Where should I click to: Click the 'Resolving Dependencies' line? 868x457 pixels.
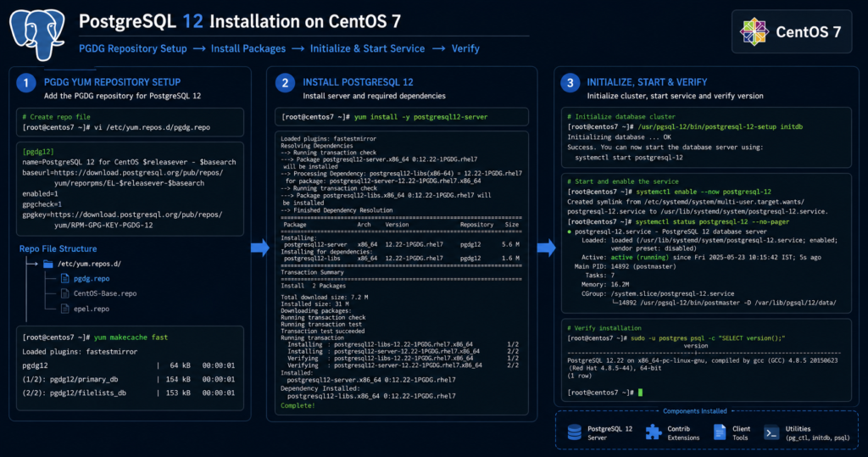coord(317,146)
